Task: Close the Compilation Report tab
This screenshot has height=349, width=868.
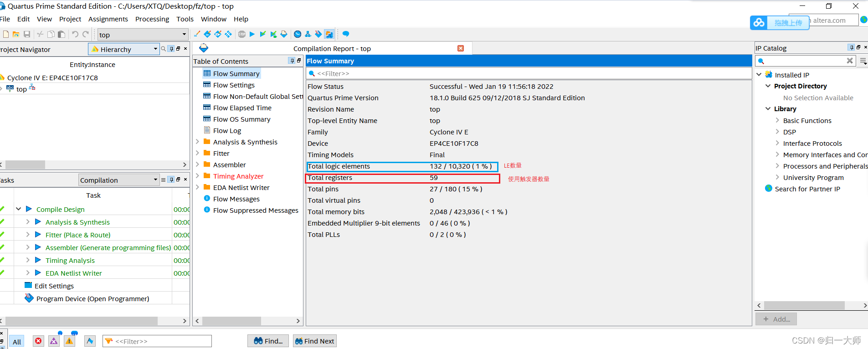Action: tap(461, 48)
